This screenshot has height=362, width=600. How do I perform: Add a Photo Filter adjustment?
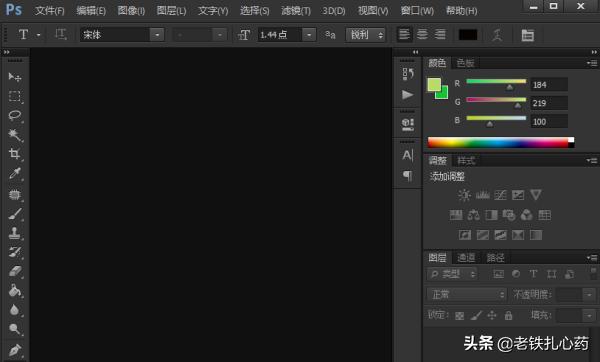point(509,215)
